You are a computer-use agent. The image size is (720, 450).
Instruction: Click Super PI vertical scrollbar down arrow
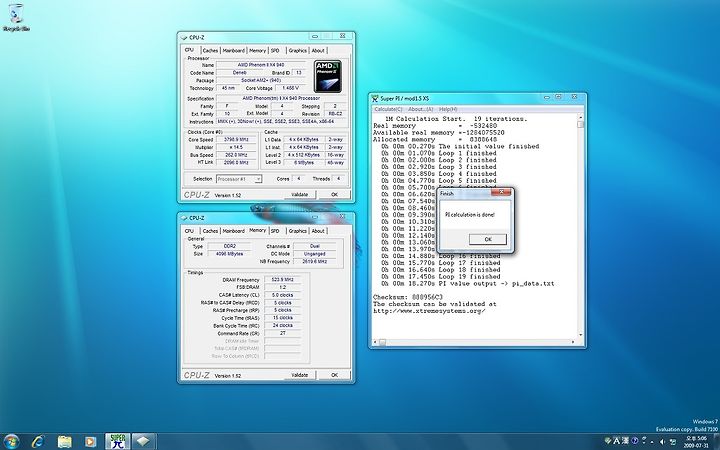[x=581, y=335]
